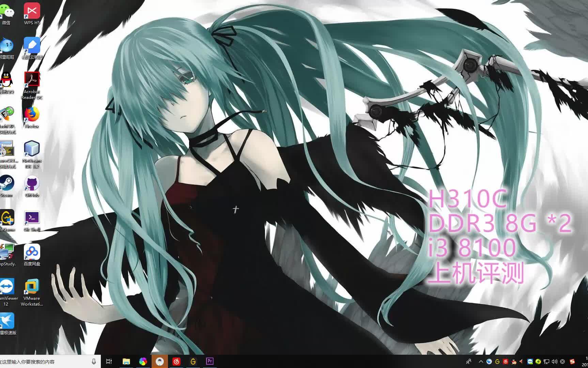Select the VMware Workstation desktop icon

(x=32, y=292)
